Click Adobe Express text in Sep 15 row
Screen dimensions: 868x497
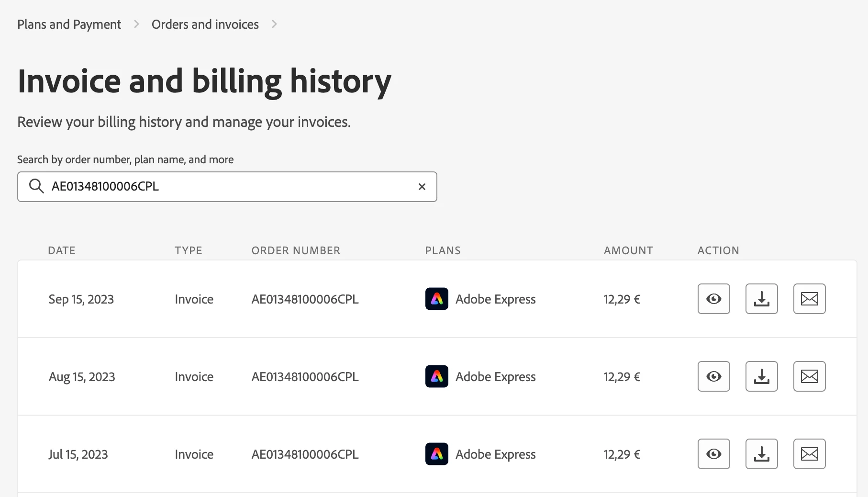[495, 299]
